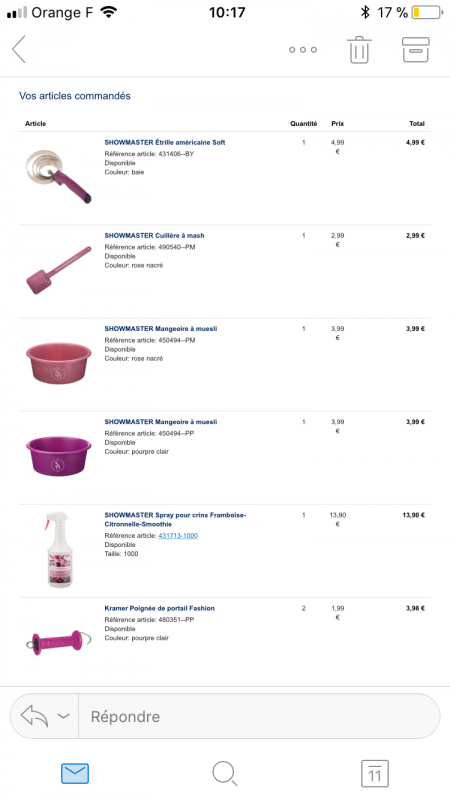Image resolution: width=450 pixels, height=800 pixels.
Task: Tap the Répondre text field
Action: pyautogui.click(x=259, y=716)
